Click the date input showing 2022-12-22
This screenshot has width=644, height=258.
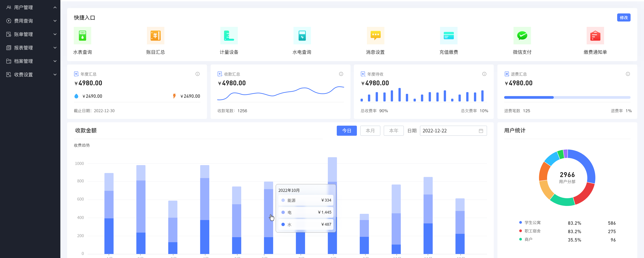coord(453,131)
